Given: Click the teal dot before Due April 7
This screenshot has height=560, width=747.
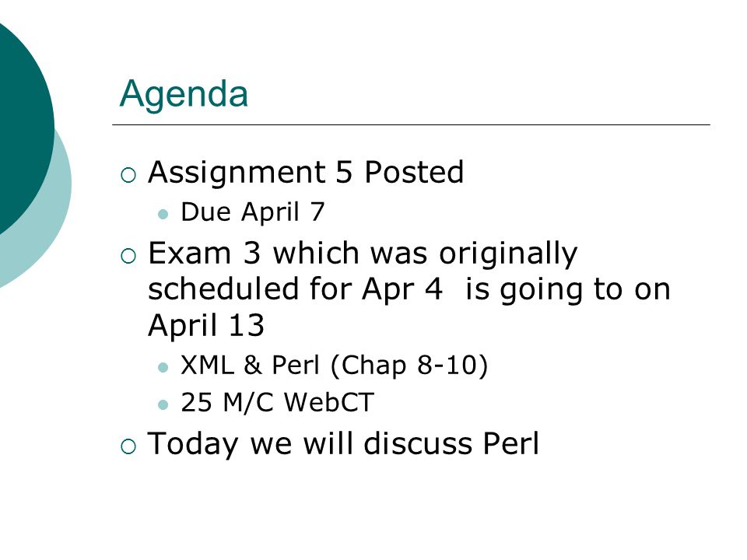Looking at the screenshot, I should (163, 214).
